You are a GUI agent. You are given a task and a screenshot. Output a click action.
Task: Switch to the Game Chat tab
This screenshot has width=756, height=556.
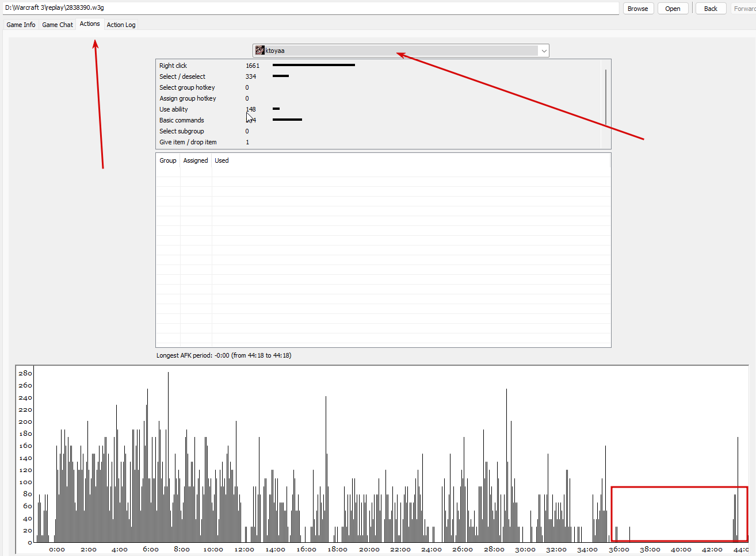pos(58,25)
